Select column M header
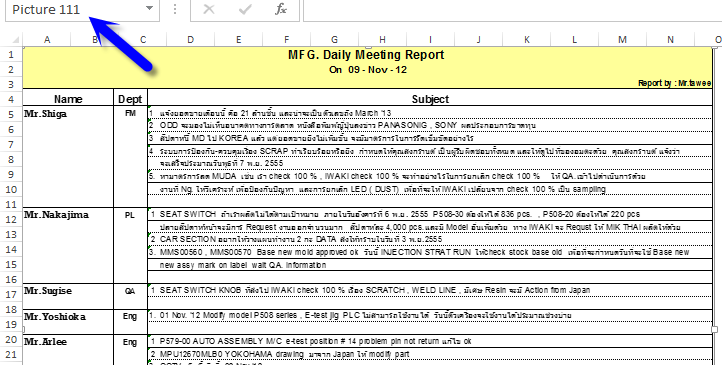This screenshot has height=365, width=722. tap(622, 40)
